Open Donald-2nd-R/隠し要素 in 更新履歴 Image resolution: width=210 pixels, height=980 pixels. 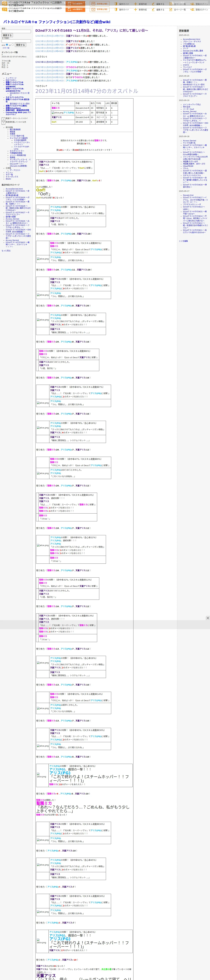pyautogui.click(x=193, y=51)
